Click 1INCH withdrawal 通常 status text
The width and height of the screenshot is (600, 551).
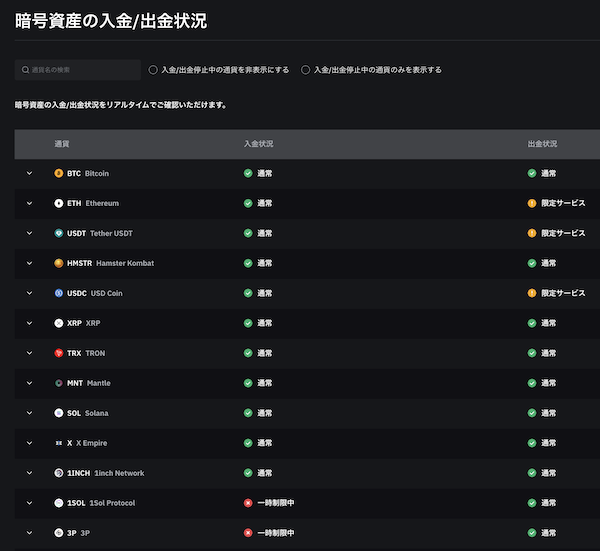[549, 473]
